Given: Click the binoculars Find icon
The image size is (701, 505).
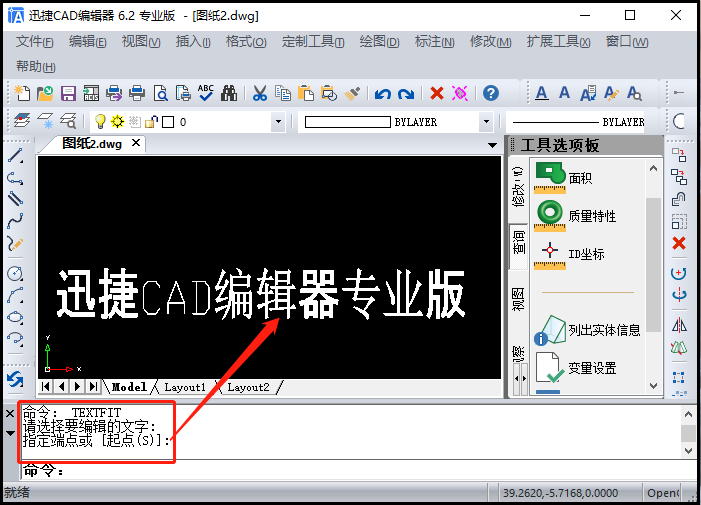Looking at the screenshot, I should pyautogui.click(x=229, y=93).
